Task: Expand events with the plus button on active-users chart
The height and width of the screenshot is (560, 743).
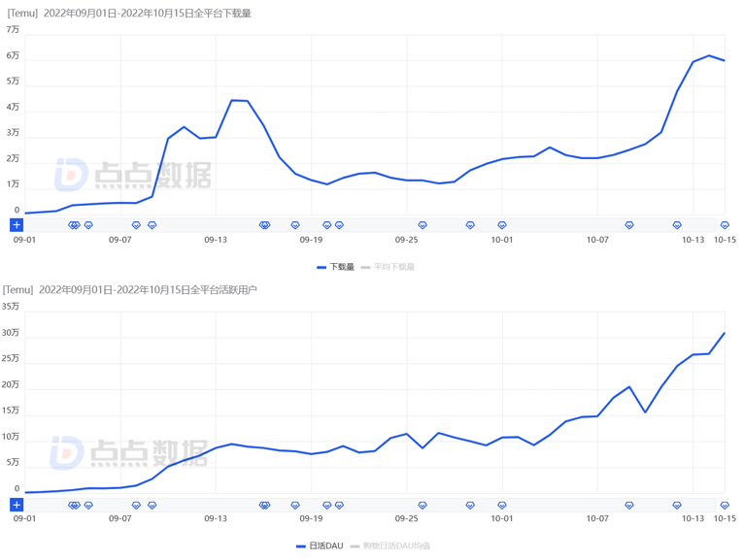Action: [17, 506]
